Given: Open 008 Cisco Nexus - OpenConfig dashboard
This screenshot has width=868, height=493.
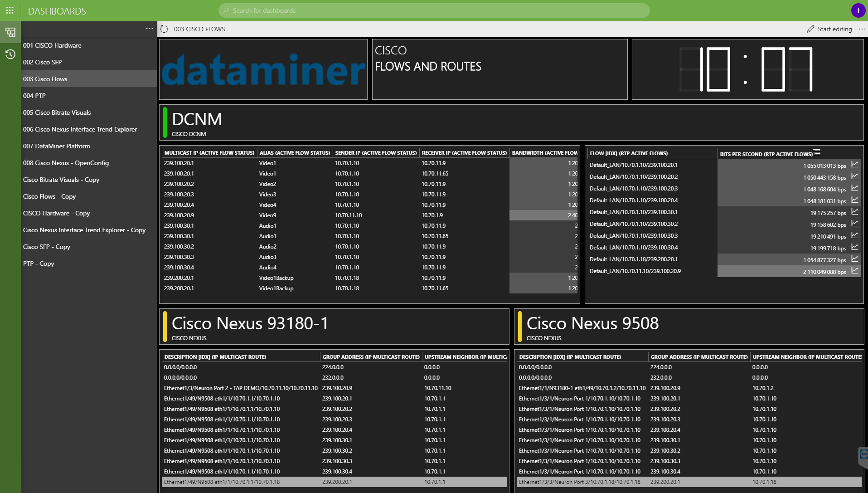Looking at the screenshot, I should click(x=89, y=163).
